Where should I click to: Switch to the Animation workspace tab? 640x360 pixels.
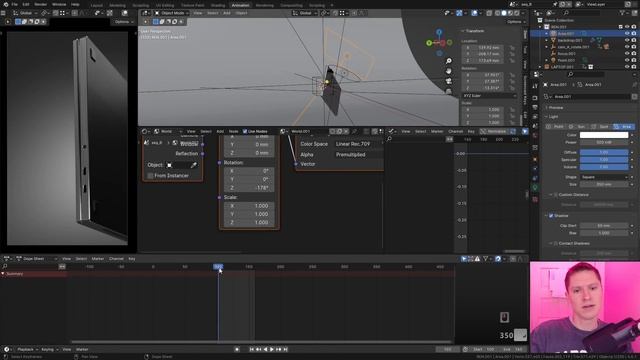(x=240, y=5)
